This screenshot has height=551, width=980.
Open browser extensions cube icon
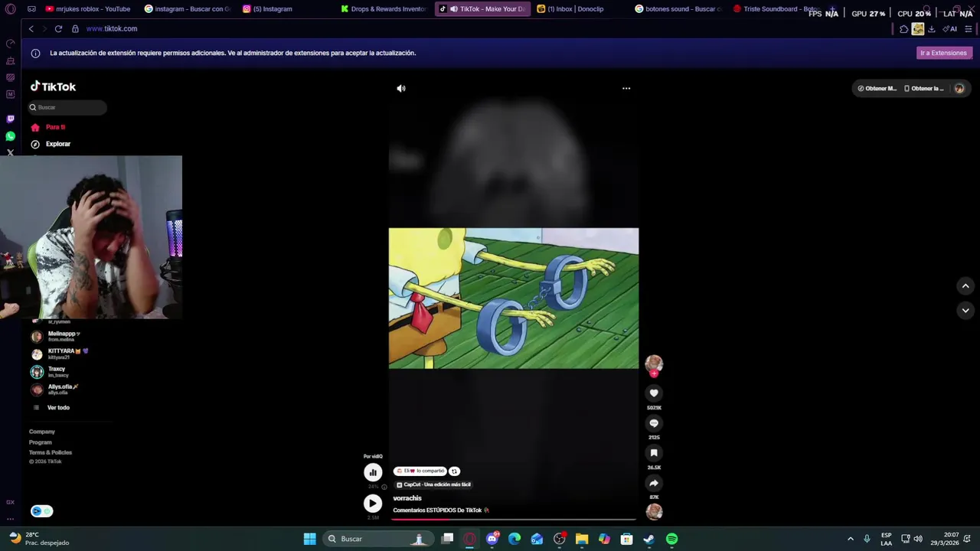tap(904, 29)
